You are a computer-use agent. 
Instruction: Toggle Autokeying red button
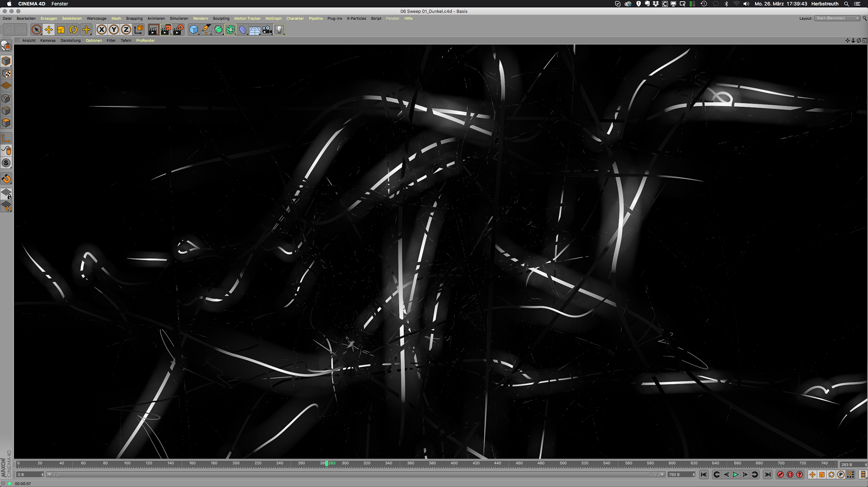(x=790, y=474)
